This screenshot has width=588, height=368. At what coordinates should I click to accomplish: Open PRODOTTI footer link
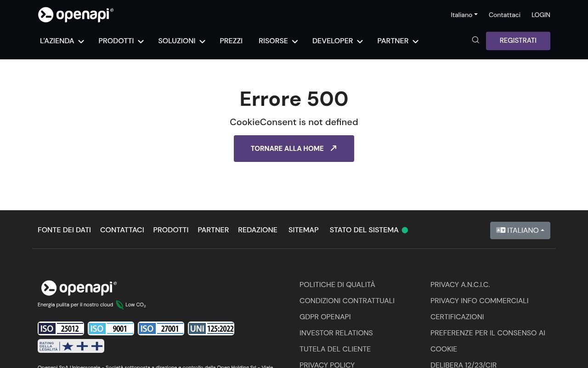(x=171, y=230)
